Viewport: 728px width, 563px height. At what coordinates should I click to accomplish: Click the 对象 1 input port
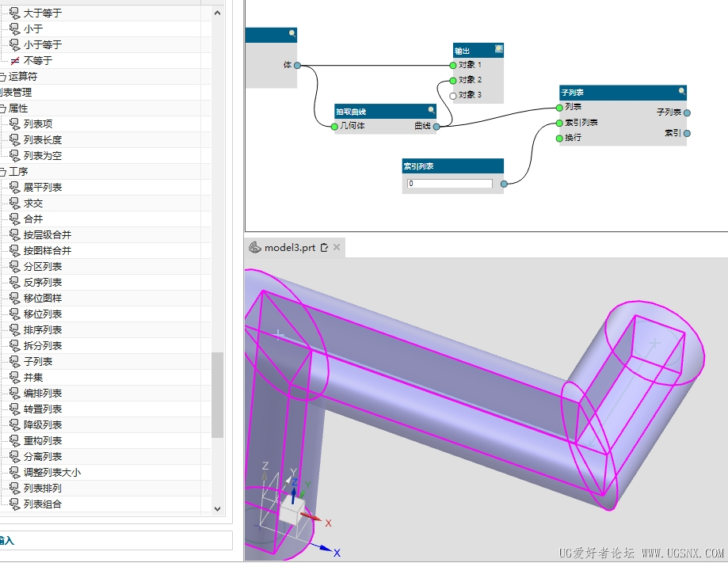coord(453,65)
